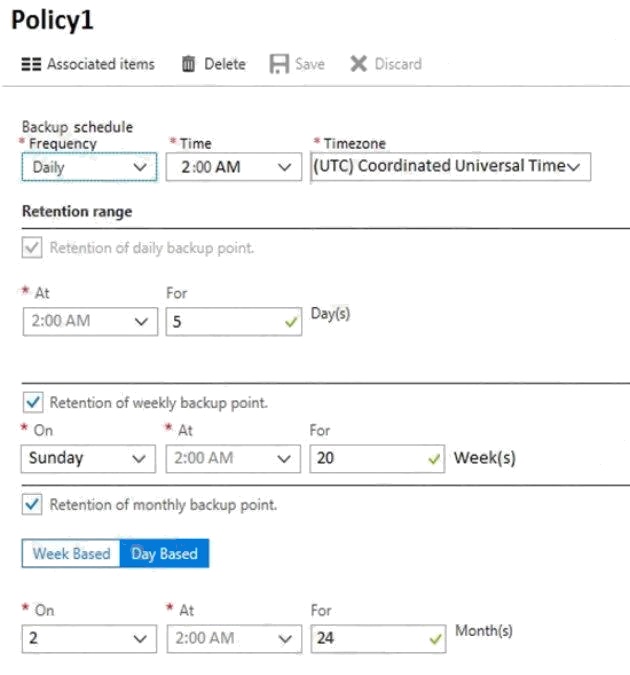Click the weekly retention weeks field
Screen dimensions: 630x675
click(370, 459)
